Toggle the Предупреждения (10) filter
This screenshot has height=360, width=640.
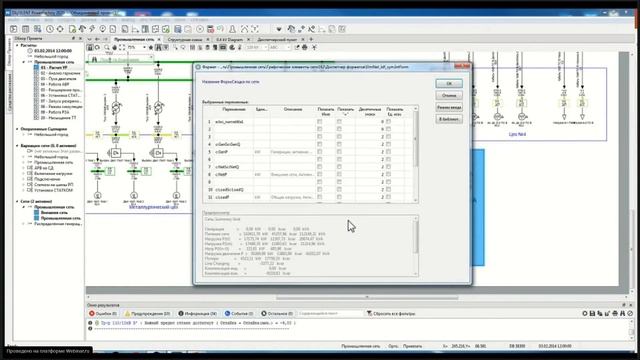pos(147,313)
